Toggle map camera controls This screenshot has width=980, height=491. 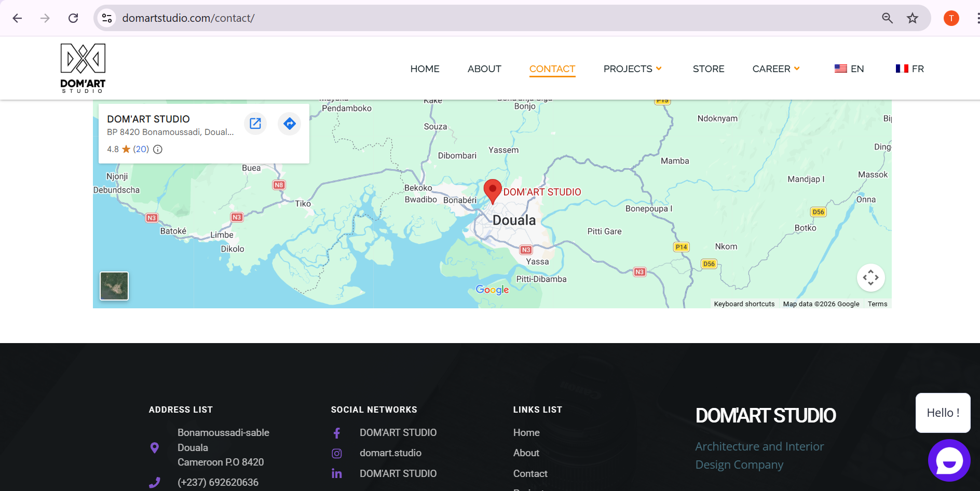[x=870, y=278]
